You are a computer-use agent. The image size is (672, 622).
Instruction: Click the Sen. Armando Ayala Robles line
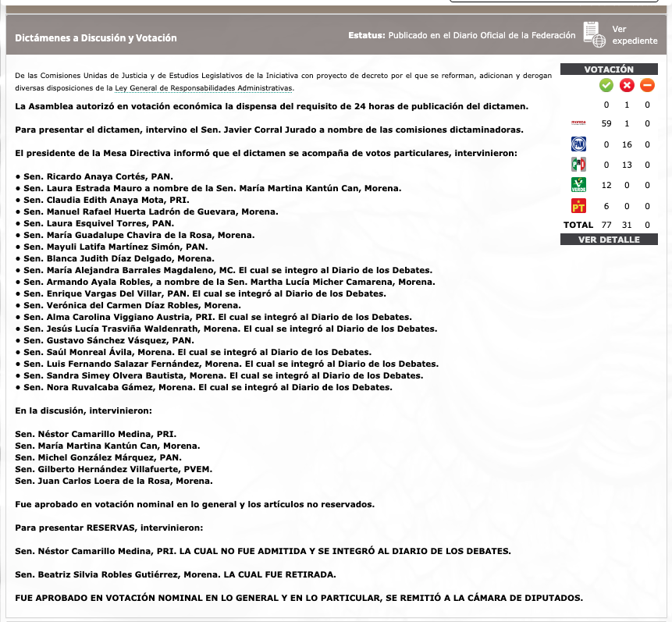pyautogui.click(x=225, y=282)
